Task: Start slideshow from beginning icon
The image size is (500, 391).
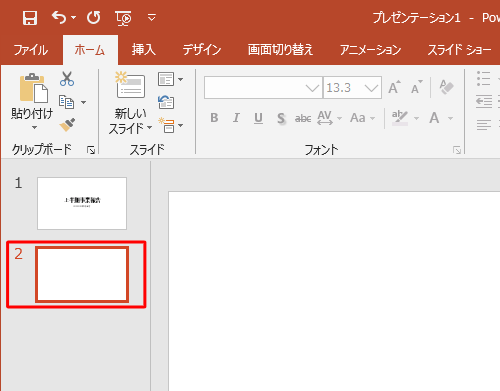Action: (123, 18)
